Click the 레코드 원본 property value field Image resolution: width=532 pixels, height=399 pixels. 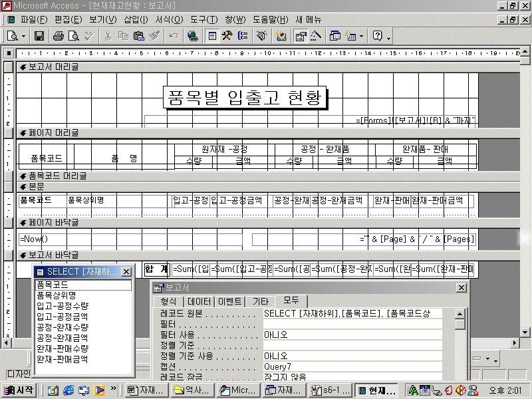click(x=353, y=313)
